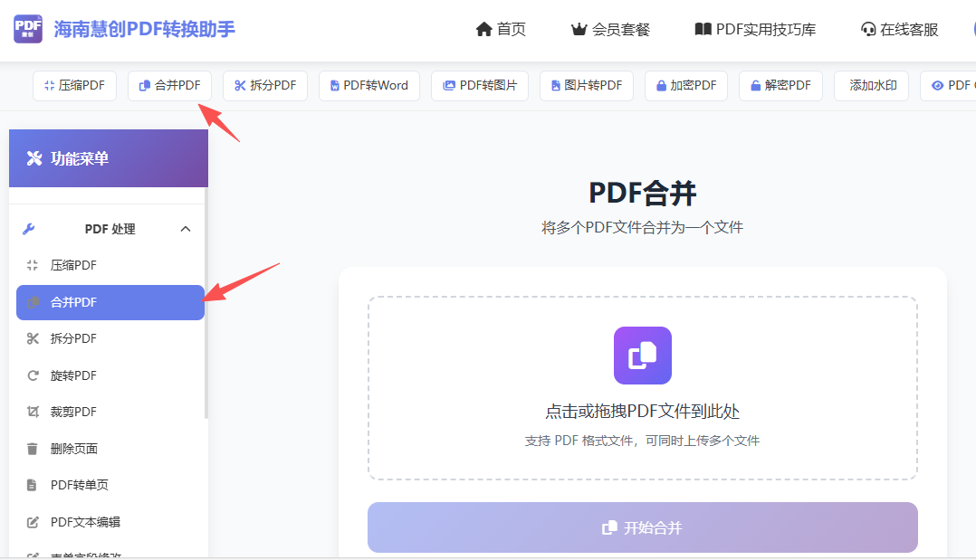Click the crown icon beside 会员套餐
This screenshot has width=976, height=560.
(x=579, y=29)
